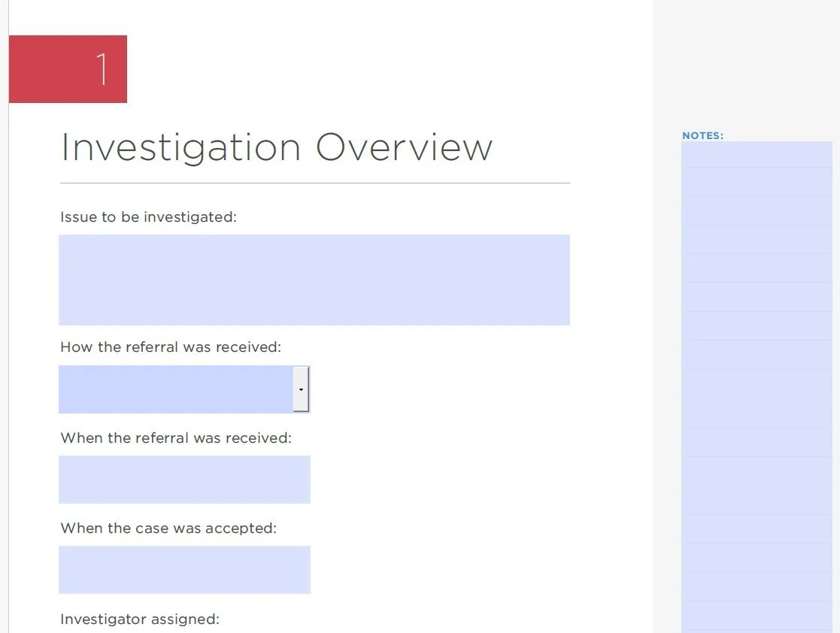Click the 'When the referral was received' field
The height and width of the screenshot is (633, 840).
[x=184, y=480]
